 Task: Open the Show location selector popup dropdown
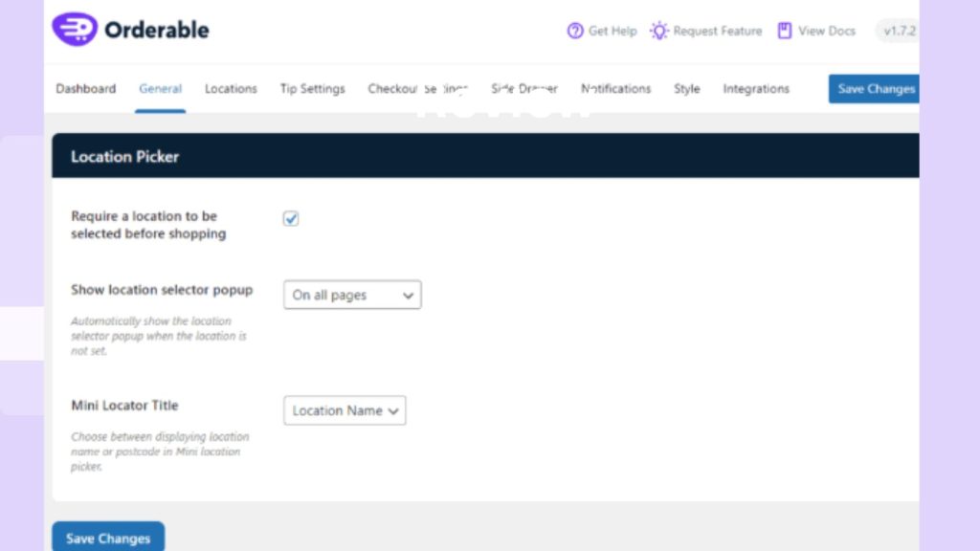pos(352,295)
